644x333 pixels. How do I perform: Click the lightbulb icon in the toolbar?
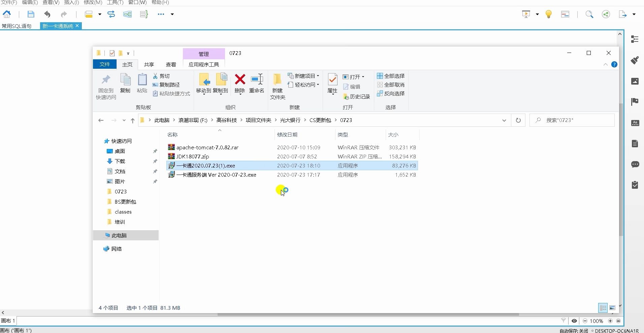point(549,14)
